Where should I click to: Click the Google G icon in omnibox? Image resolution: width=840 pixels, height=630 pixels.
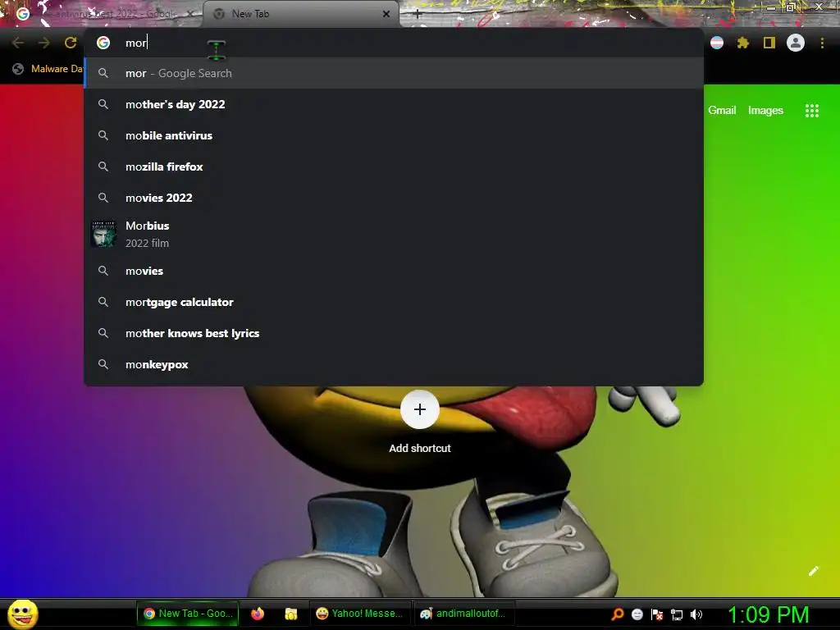103,43
